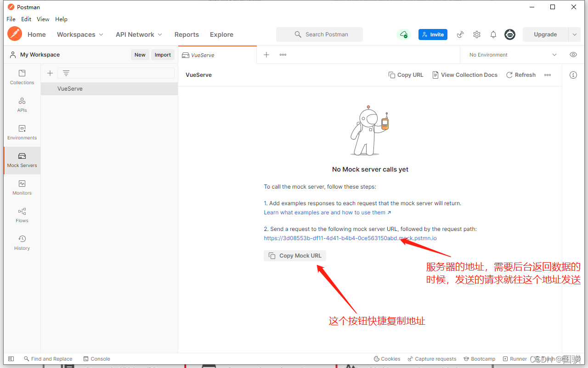Open notifications bell
Viewport: 588px width, 368px height.
[x=493, y=34]
